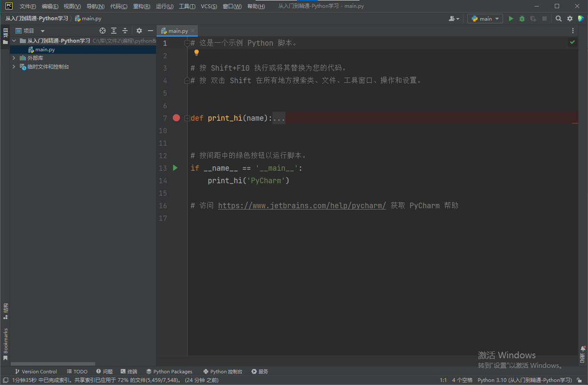This screenshot has height=385, width=588.
Task: Expand the 外部库 tree node
Action: (14, 58)
